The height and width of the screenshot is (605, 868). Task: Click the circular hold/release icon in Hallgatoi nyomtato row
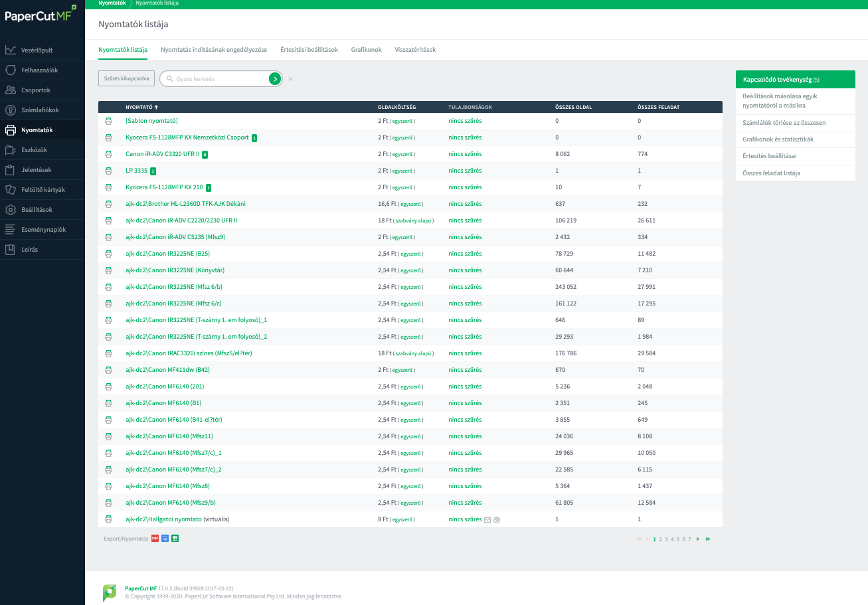tap(497, 519)
